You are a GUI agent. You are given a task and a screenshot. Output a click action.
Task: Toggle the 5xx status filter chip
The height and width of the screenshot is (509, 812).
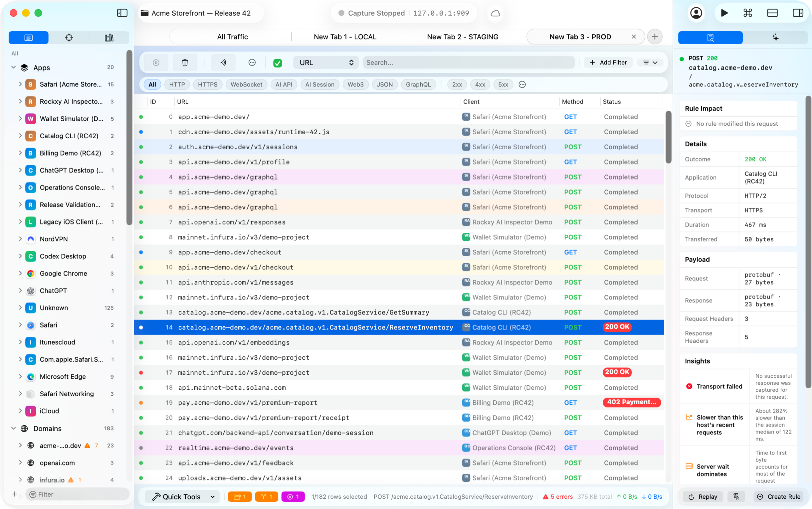pyautogui.click(x=503, y=84)
